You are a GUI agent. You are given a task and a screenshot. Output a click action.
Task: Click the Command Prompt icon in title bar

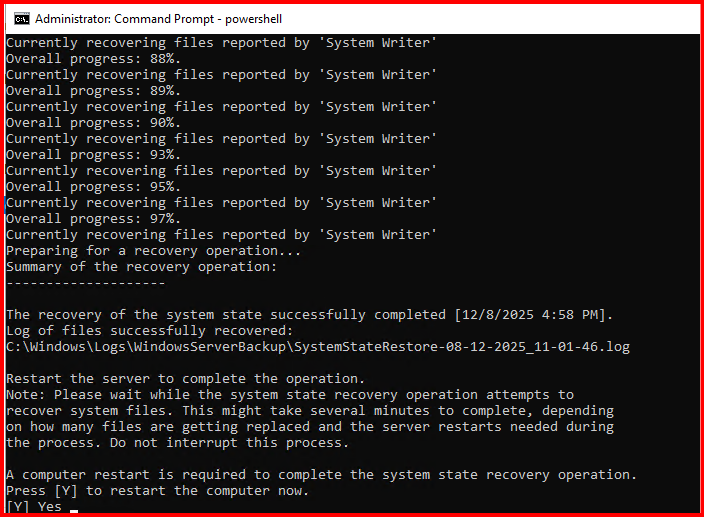18,19
